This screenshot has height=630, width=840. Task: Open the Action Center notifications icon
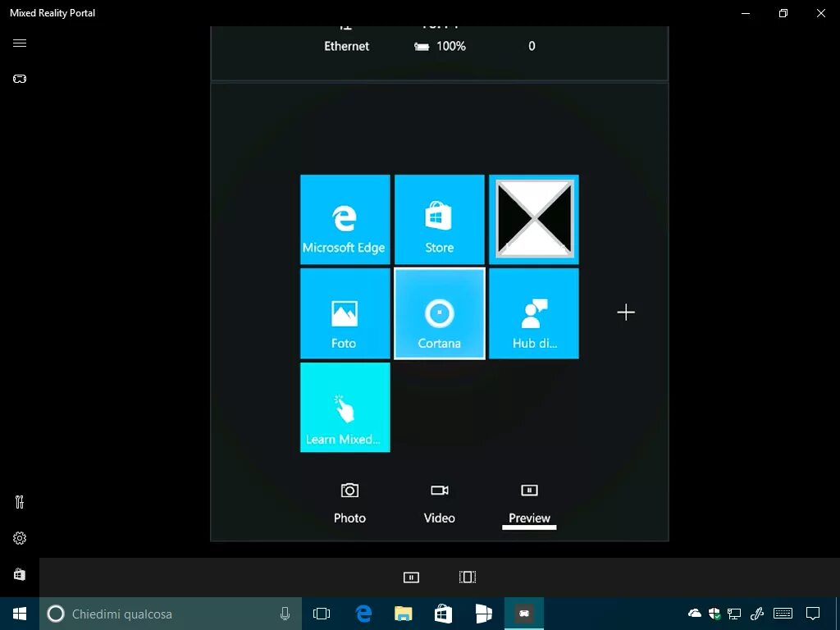point(813,614)
